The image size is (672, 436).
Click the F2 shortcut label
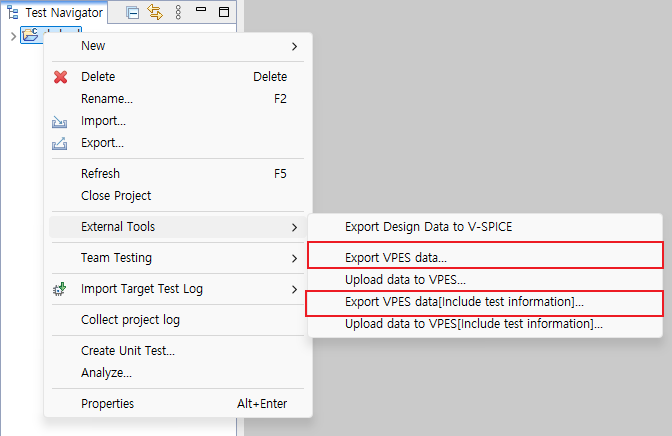(x=280, y=99)
